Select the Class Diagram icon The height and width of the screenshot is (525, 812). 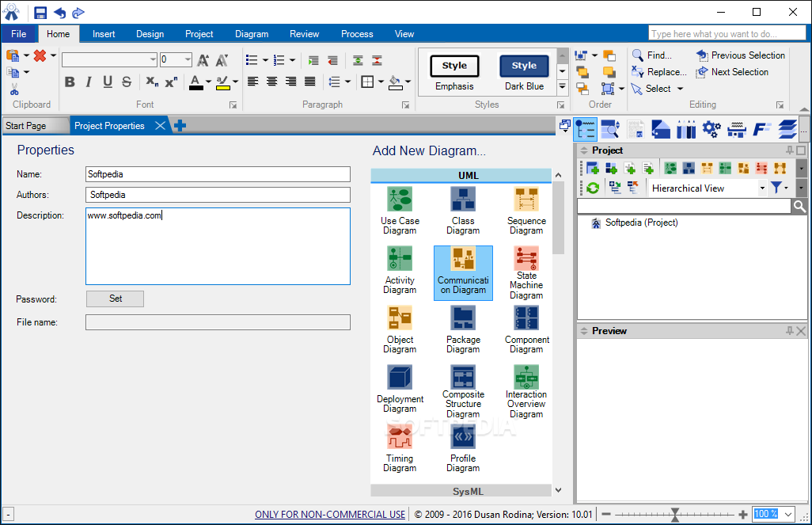(463, 199)
